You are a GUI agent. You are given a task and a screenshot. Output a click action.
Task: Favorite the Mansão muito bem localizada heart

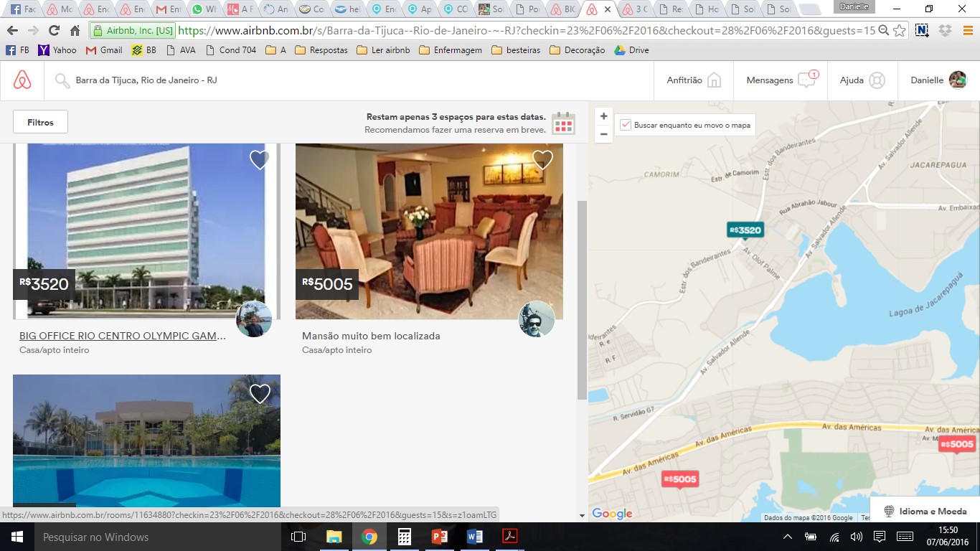coord(542,160)
